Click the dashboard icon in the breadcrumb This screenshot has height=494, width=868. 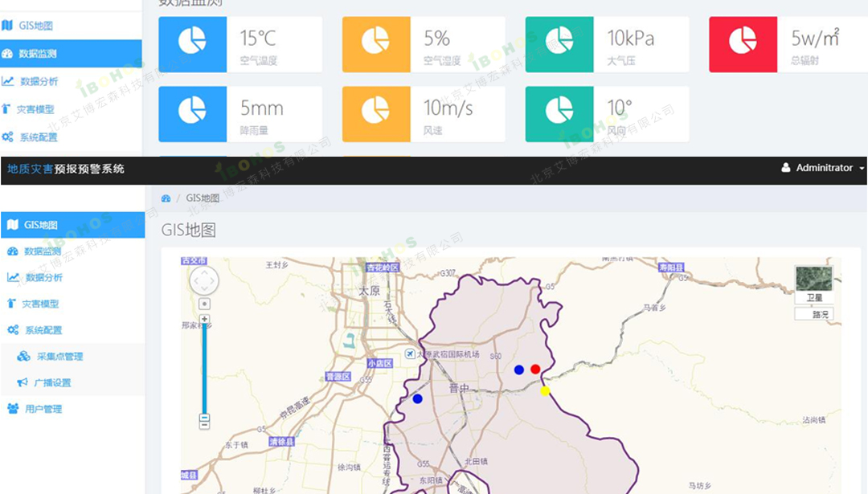click(x=166, y=198)
